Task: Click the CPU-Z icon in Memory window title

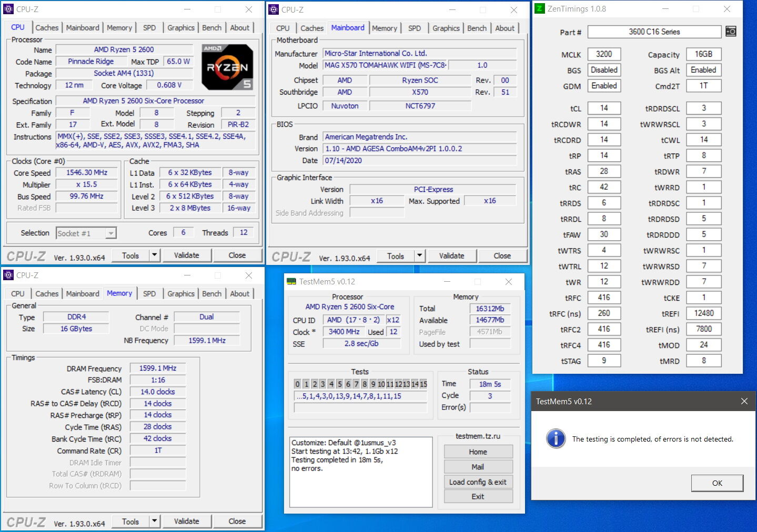Action: click(8, 275)
